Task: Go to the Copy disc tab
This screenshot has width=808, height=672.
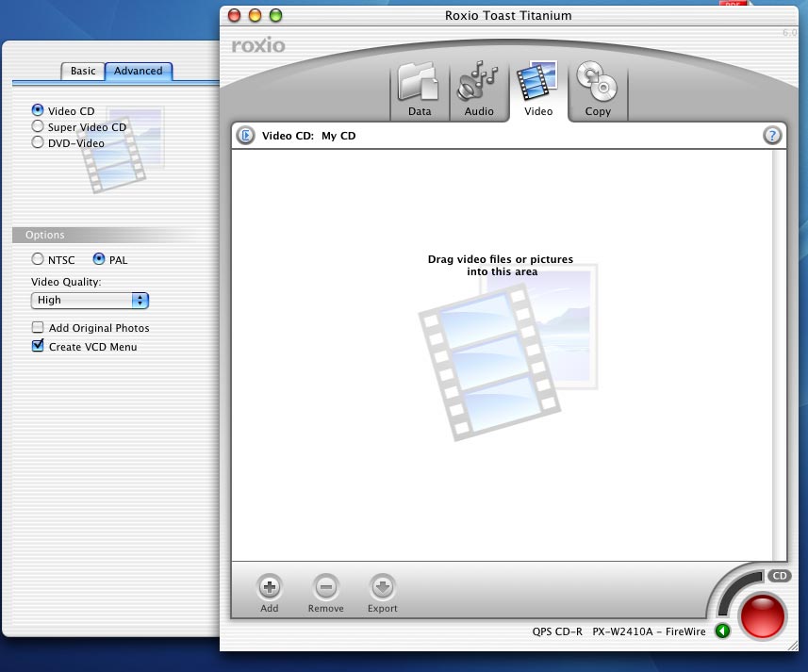Action: coord(598,90)
